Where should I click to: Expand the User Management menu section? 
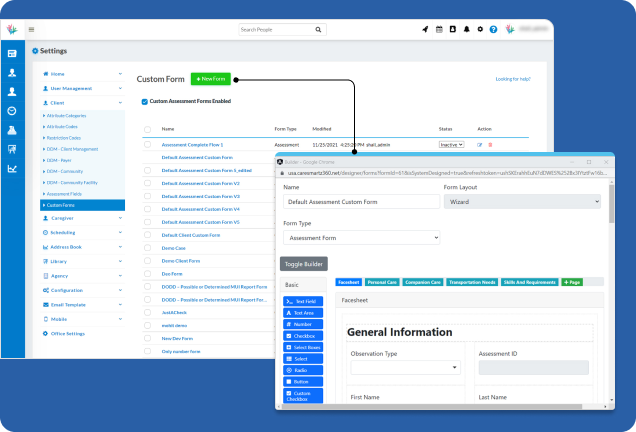pyautogui.click(x=83, y=88)
